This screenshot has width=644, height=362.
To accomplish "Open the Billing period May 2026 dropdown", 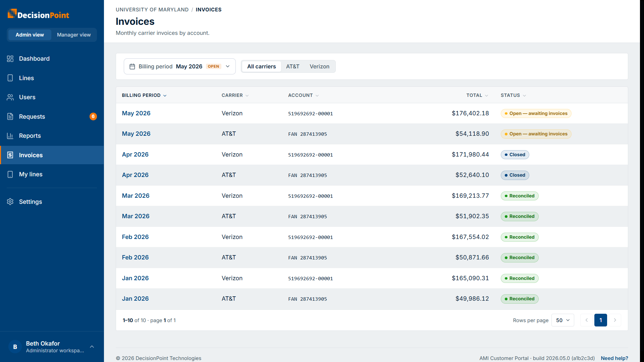I will (179, 66).
